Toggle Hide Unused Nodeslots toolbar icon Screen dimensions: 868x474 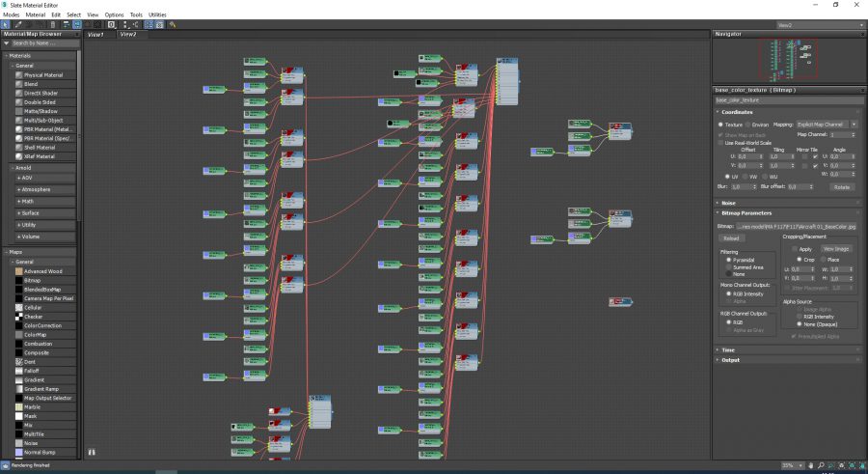tap(77, 24)
